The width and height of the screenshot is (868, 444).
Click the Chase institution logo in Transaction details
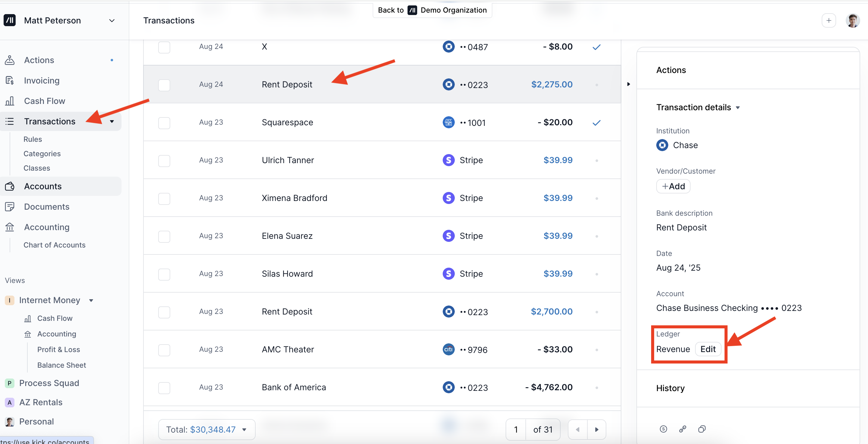662,145
